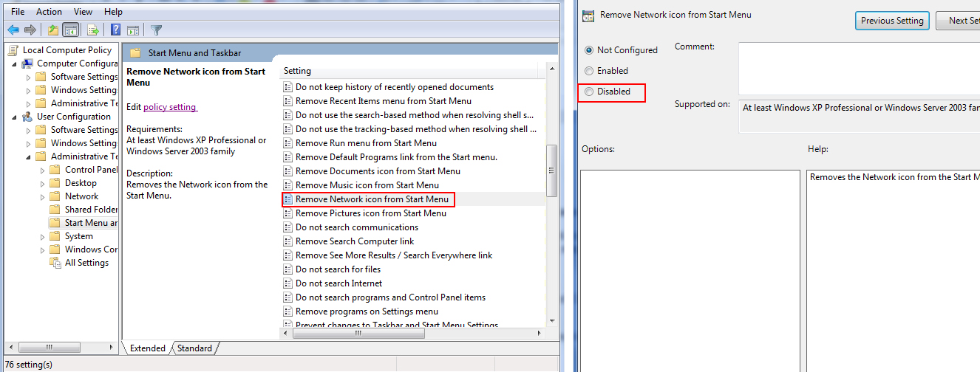The height and width of the screenshot is (372, 980).
Task: Switch to the Standard tab
Action: [195, 348]
